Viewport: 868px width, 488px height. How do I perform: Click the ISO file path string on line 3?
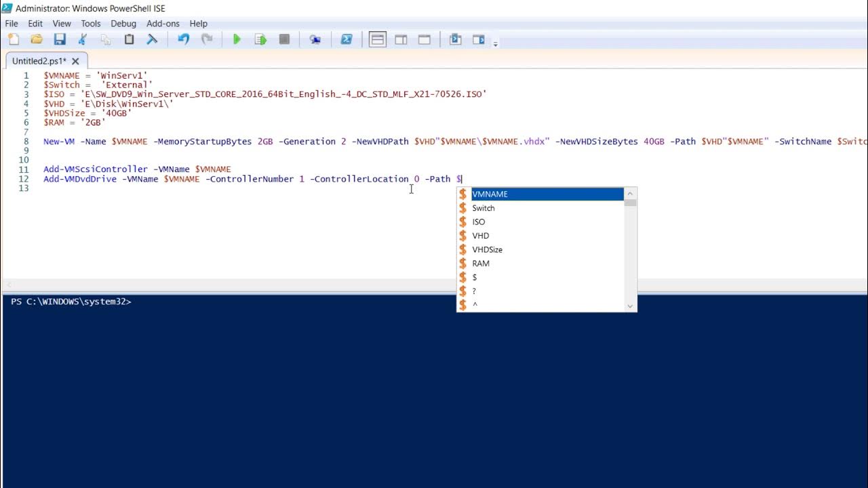point(283,94)
